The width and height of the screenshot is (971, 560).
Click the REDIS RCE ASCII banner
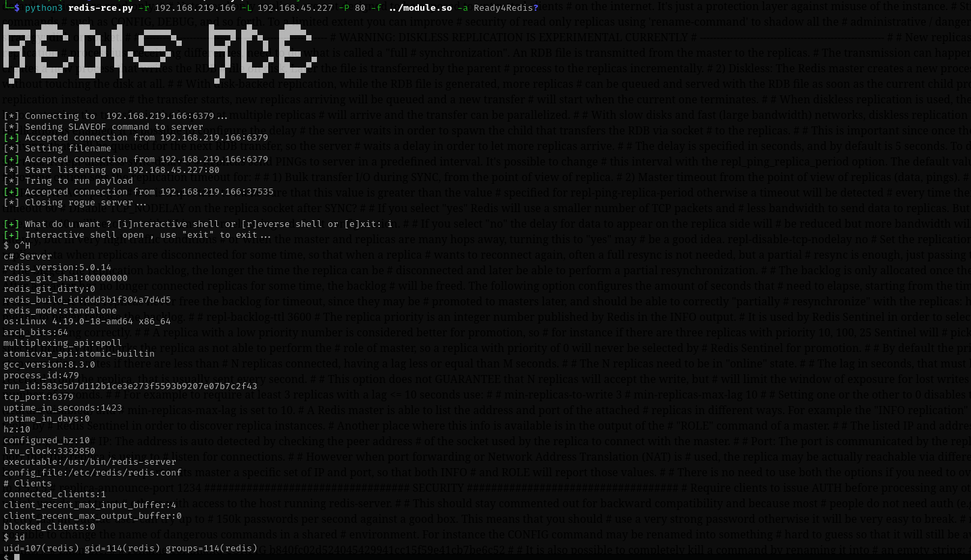[x=160, y=53]
